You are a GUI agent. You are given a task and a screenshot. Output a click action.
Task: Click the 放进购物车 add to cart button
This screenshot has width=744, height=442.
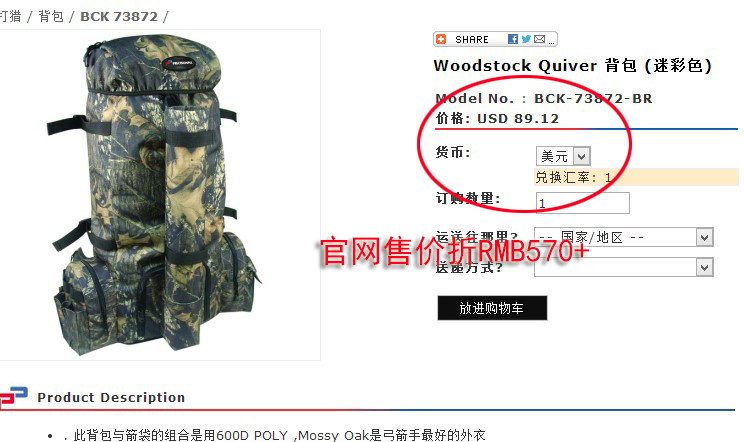point(492,308)
